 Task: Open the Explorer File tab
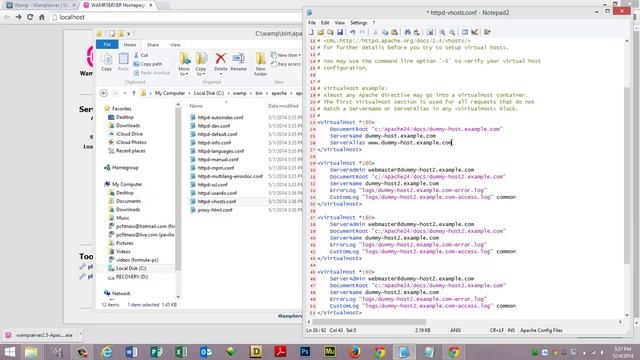[x=107, y=44]
